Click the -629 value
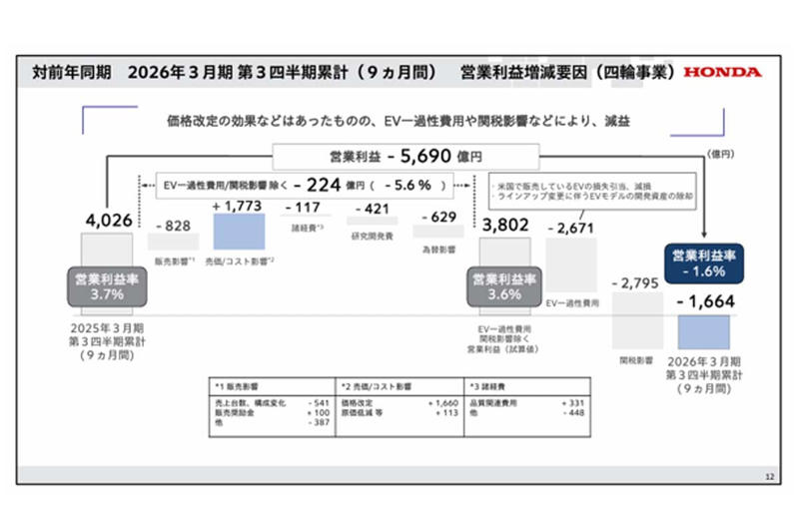799x532 pixels. tap(439, 217)
